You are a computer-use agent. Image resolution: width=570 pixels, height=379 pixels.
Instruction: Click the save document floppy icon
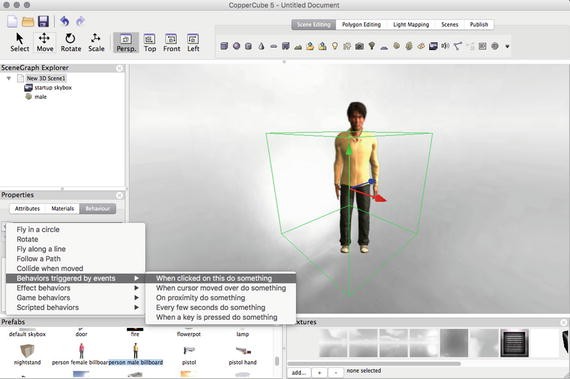43,21
